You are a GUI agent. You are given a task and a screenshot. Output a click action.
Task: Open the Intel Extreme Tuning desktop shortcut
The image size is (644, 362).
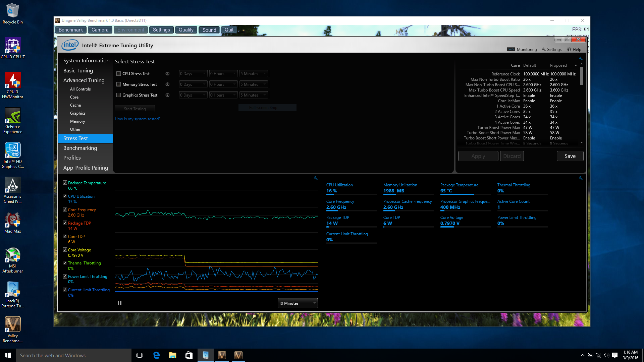pyautogui.click(x=13, y=295)
